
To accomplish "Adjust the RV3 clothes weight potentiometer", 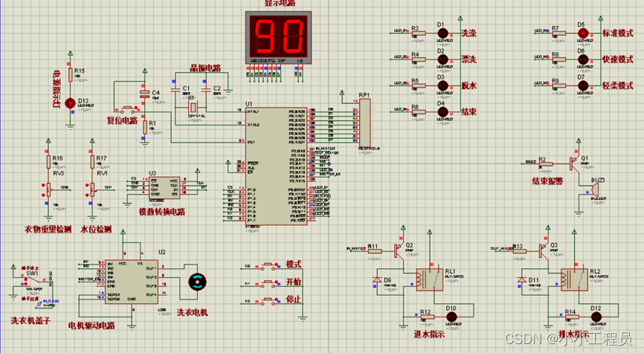I will (50, 188).
